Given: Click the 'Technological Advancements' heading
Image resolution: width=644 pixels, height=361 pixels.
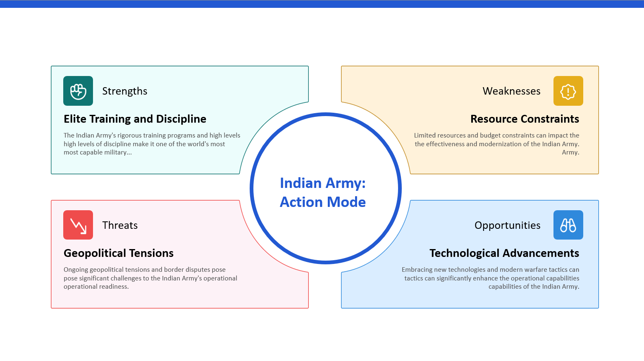Looking at the screenshot, I should [x=504, y=253].
